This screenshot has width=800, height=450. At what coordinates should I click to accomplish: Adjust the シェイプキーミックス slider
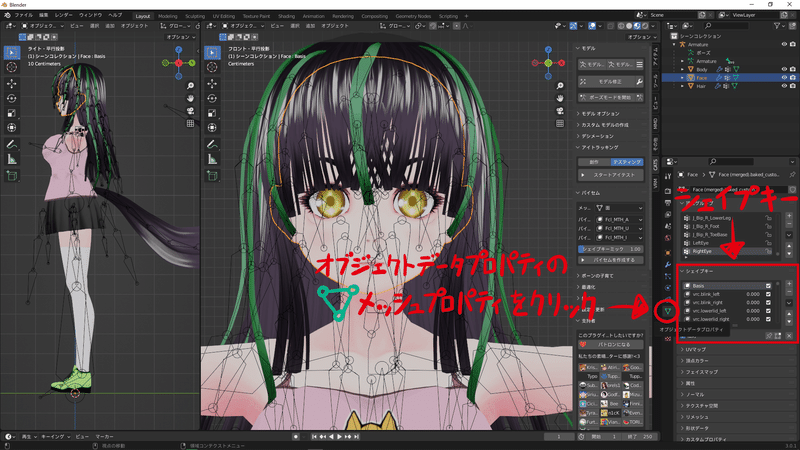tap(611, 249)
